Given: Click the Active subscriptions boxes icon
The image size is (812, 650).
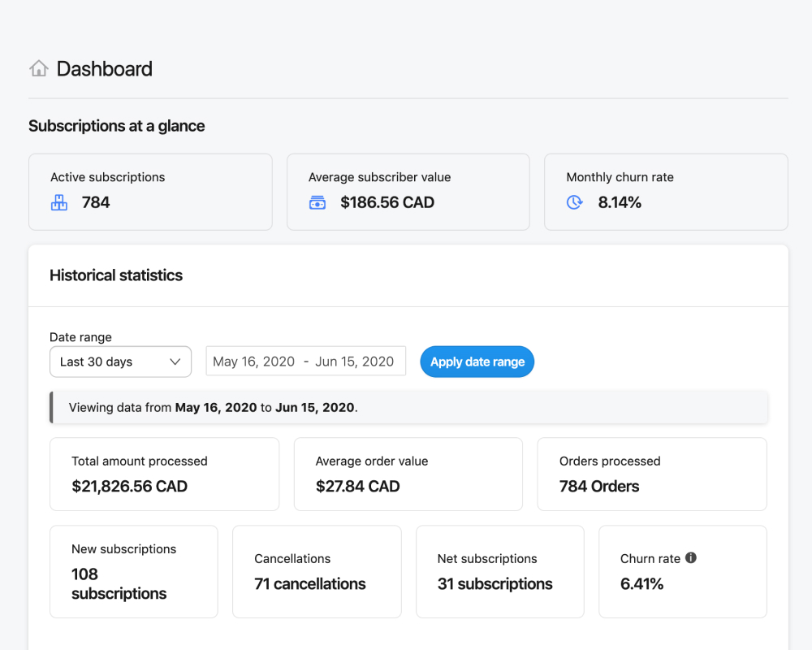Looking at the screenshot, I should [59, 203].
